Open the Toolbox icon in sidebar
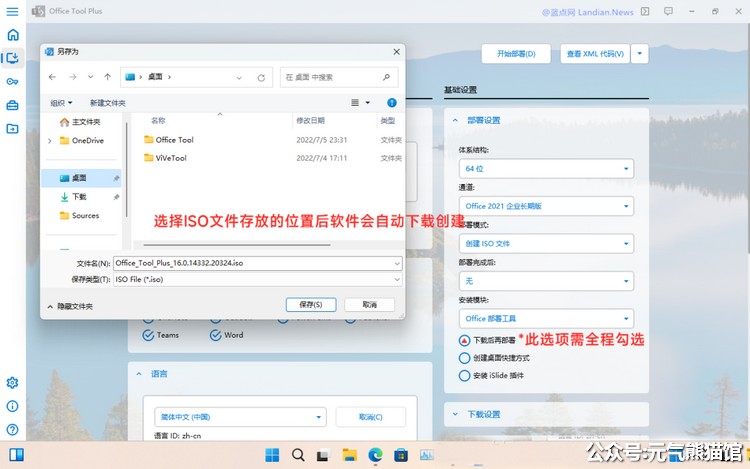 (x=12, y=105)
